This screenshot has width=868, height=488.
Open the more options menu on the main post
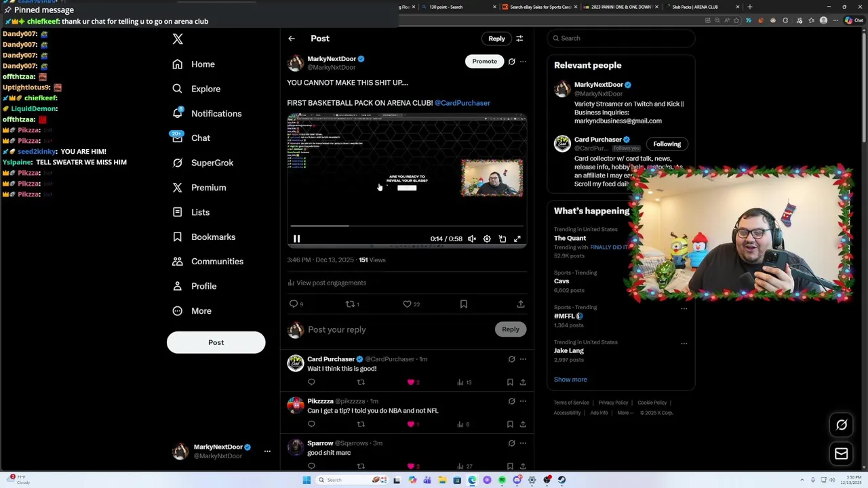tap(523, 62)
